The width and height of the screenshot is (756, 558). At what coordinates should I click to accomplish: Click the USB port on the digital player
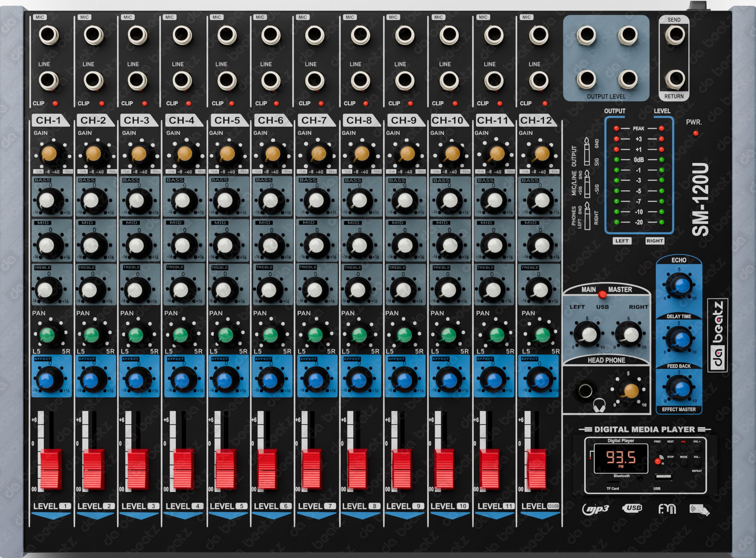664,477
